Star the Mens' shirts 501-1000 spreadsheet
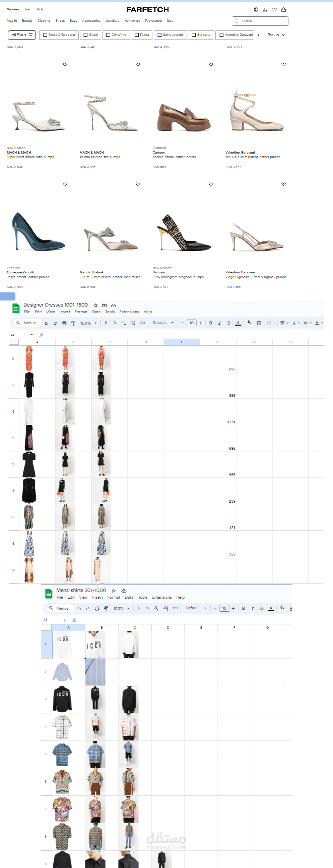 click(x=114, y=591)
